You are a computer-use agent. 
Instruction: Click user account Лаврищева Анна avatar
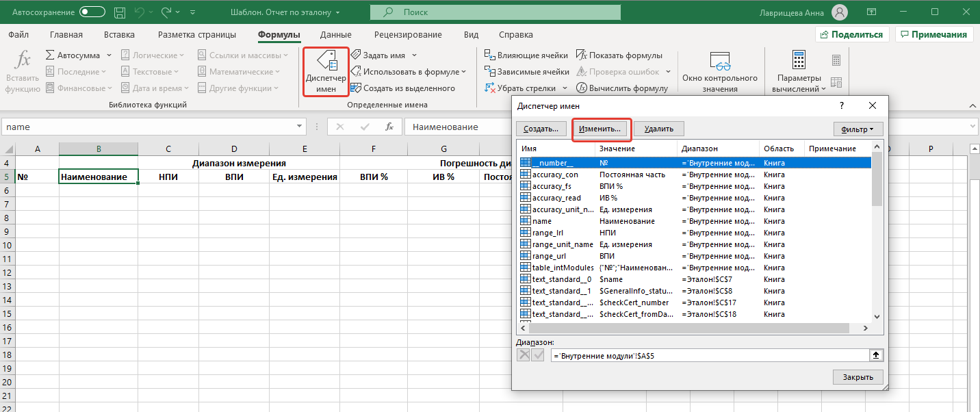(x=839, y=12)
